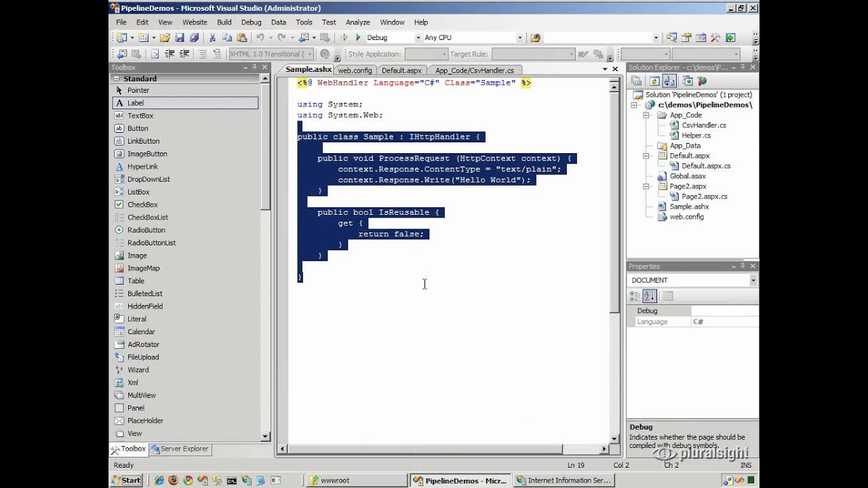Click Decrease Indent icon in editor toolbar
The image size is (868, 488).
pyautogui.click(x=170, y=54)
